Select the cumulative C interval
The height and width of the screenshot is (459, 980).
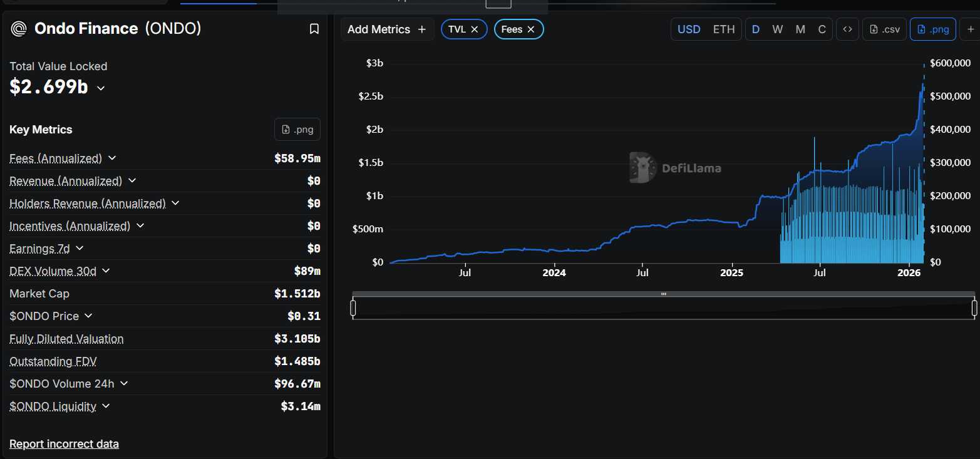pos(822,29)
